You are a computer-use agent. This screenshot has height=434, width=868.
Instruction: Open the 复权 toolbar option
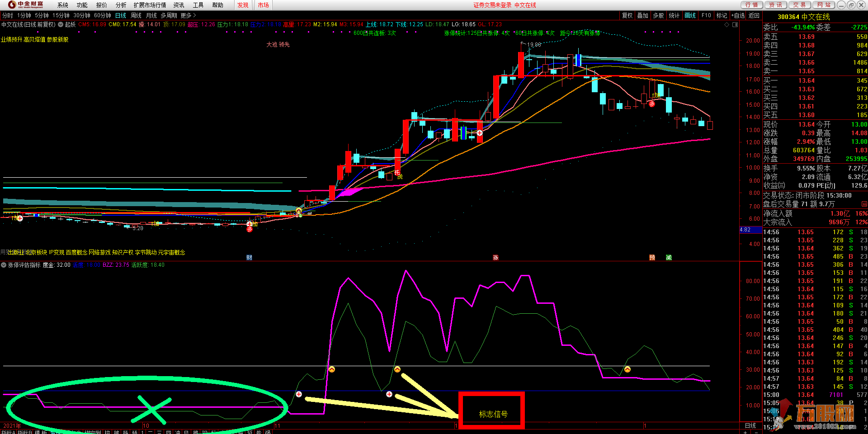627,15
